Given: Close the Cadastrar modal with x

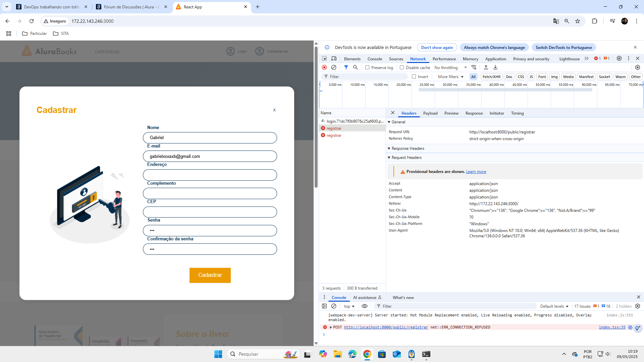Looking at the screenshot, I should pos(274,110).
